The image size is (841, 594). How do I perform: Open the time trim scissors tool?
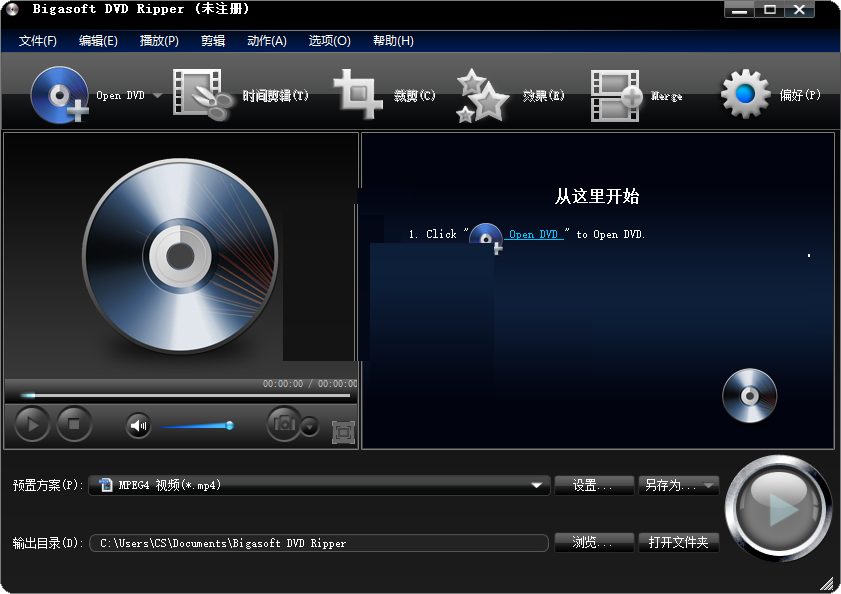[202, 95]
